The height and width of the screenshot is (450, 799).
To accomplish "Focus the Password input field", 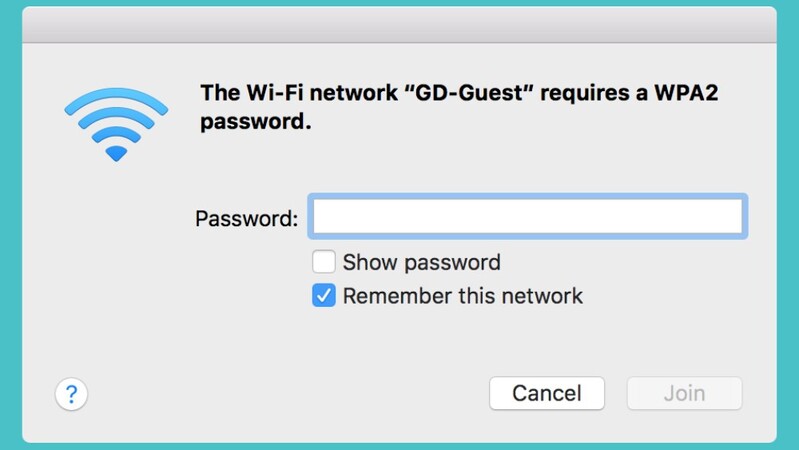I will 527,217.
